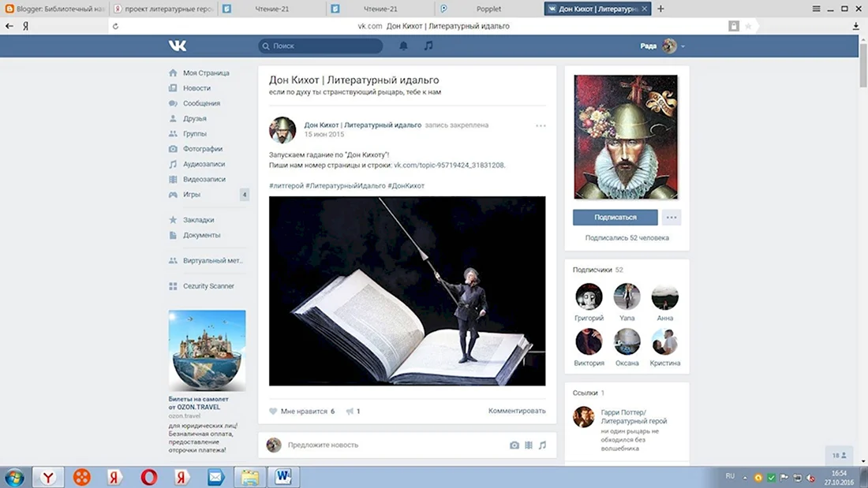
Task: Click the gamepad icon beside Игры
Action: [x=174, y=195]
